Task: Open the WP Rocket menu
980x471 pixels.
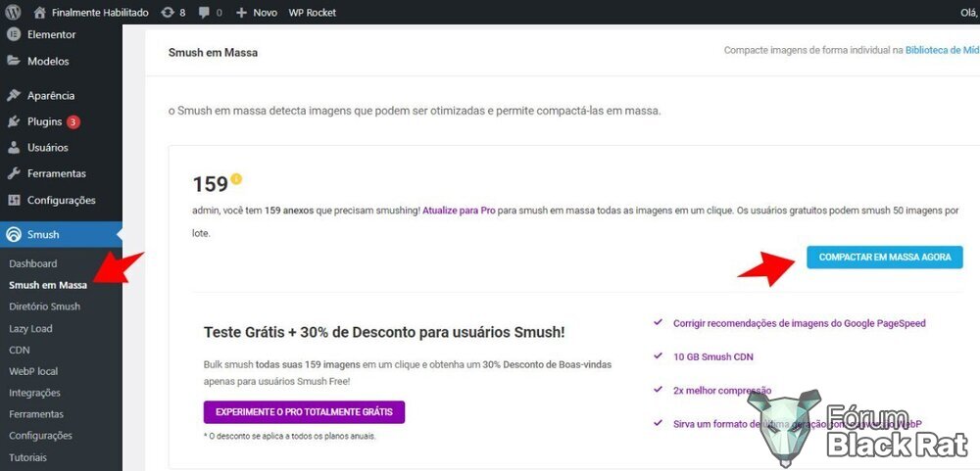Action: pos(312,13)
